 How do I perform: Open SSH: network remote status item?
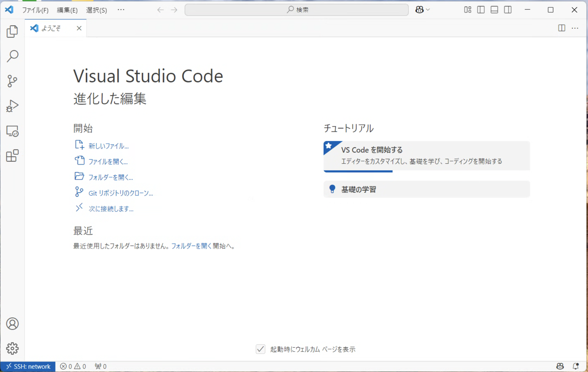[x=28, y=366]
